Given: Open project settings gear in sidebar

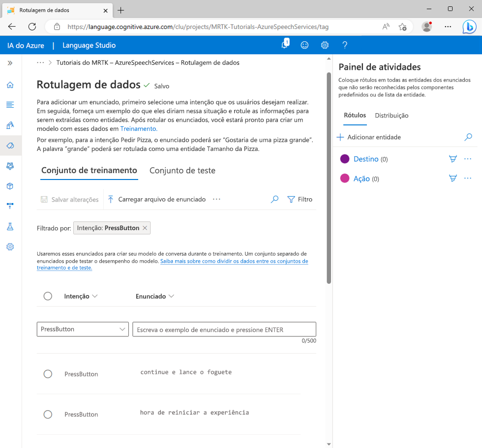Looking at the screenshot, I should tap(10, 247).
